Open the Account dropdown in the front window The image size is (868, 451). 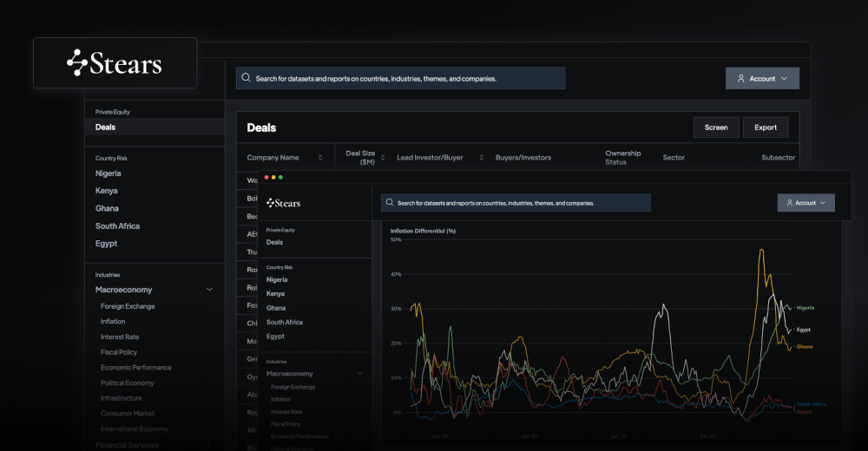(806, 203)
